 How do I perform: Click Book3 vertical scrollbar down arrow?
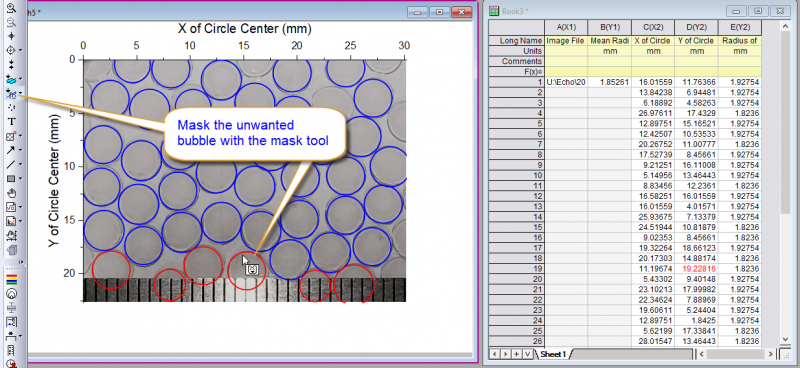tap(786, 339)
